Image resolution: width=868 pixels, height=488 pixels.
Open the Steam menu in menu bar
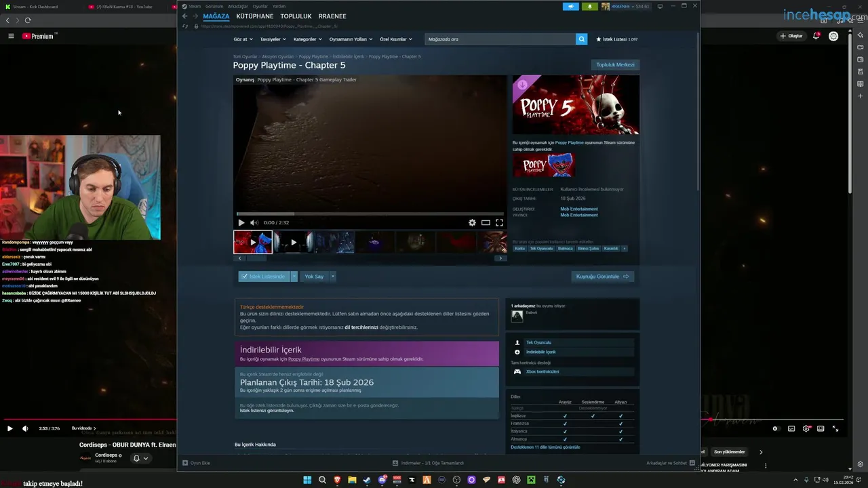195,6
